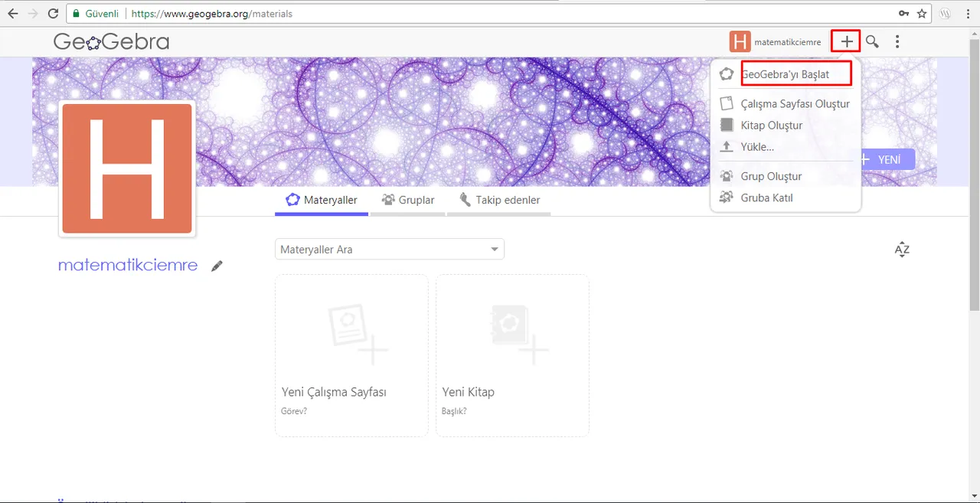Click the Başlık? placeholder text
Image resolution: width=980 pixels, height=503 pixels.
tap(454, 411)
